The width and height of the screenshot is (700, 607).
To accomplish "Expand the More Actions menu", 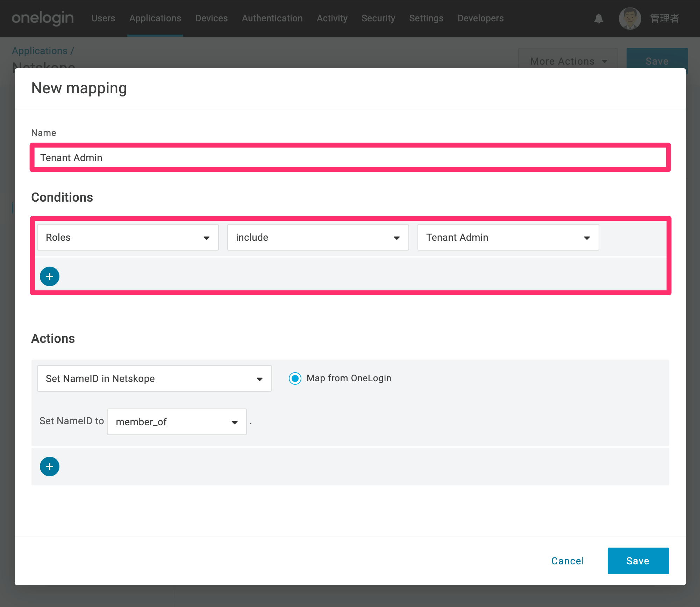I will pyautogui.click(x=568, y=61).
